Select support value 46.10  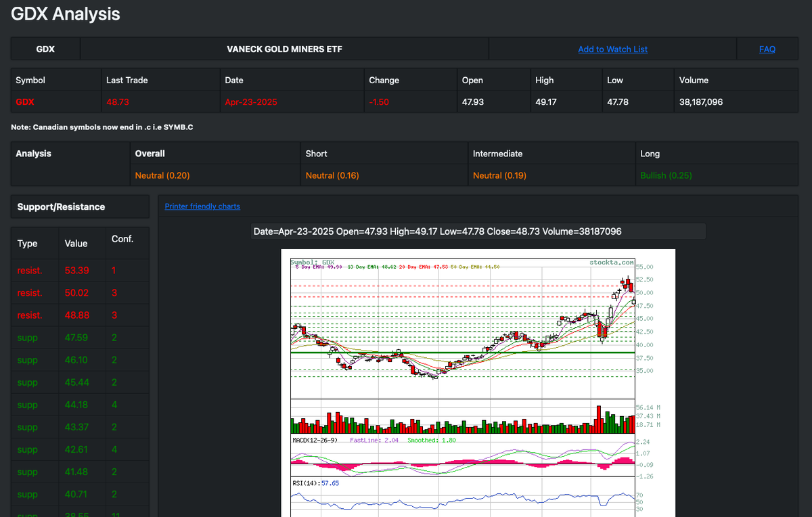click(76, 360)
